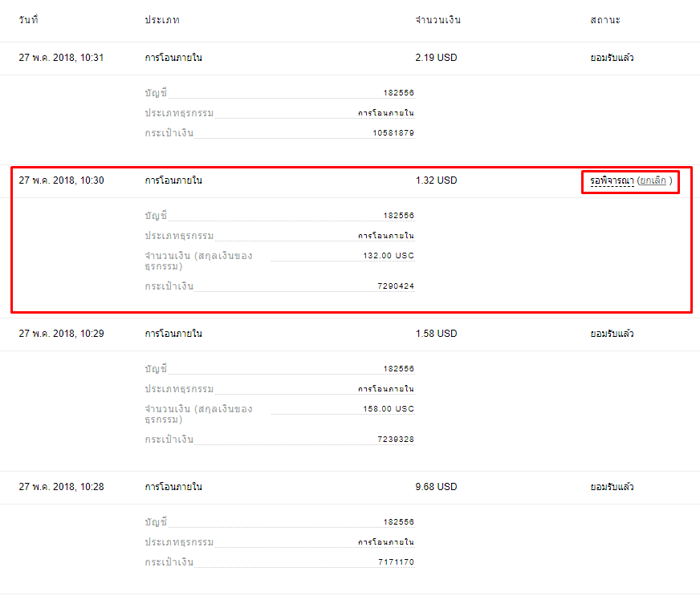Screen dimensions: 700x600
Task: Click wallet number 7239328
Action: click(396, 440)
